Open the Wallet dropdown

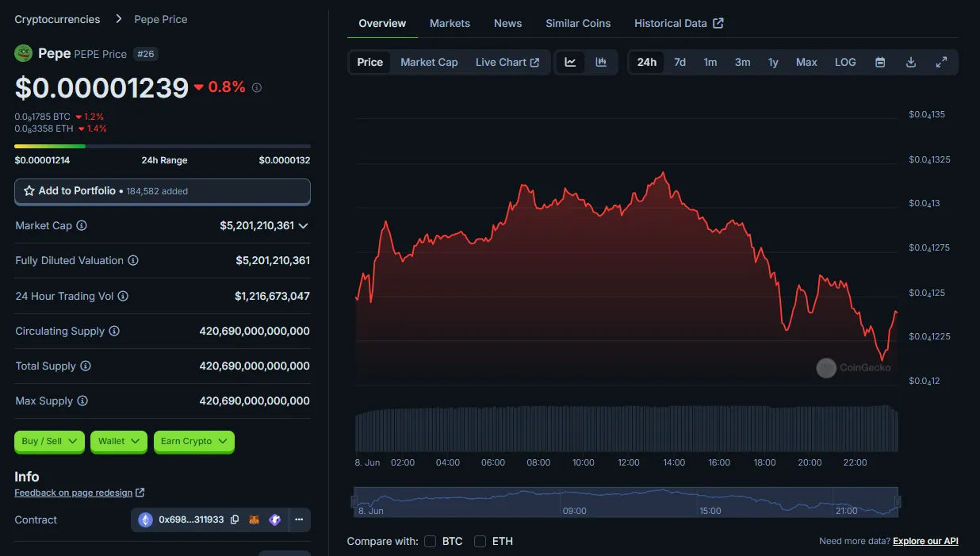119,441
